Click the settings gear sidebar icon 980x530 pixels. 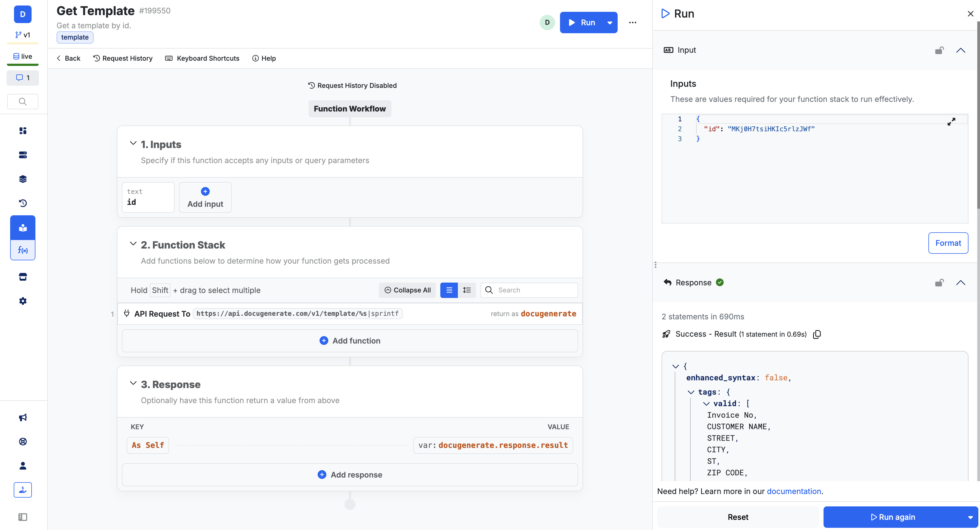[22, 301]
